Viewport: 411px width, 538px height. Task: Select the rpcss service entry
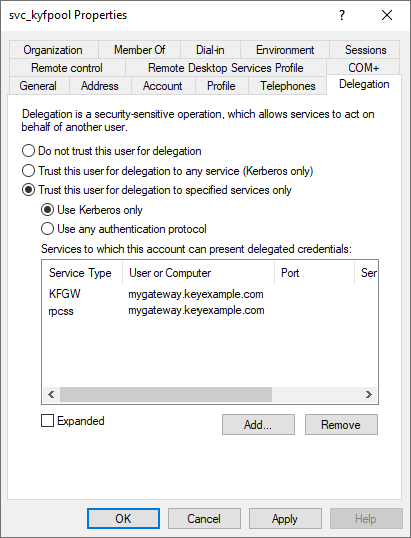(x=210, y=311)
